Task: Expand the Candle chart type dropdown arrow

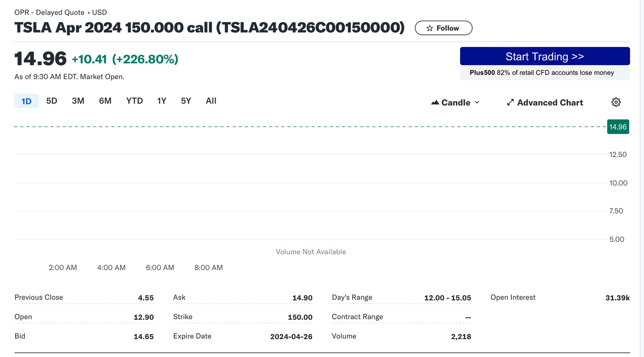Action: pos(477,102)
